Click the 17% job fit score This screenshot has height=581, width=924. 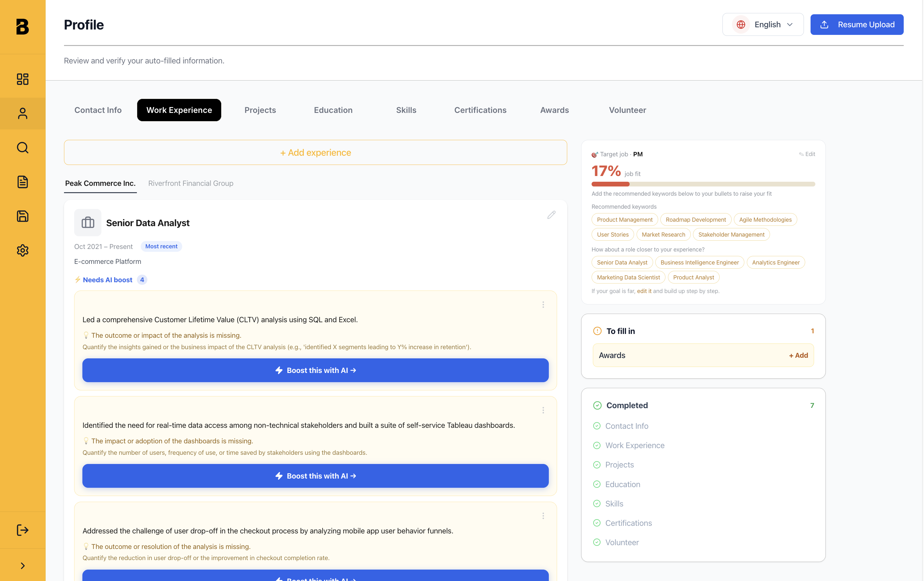click(x=606, y=171)
